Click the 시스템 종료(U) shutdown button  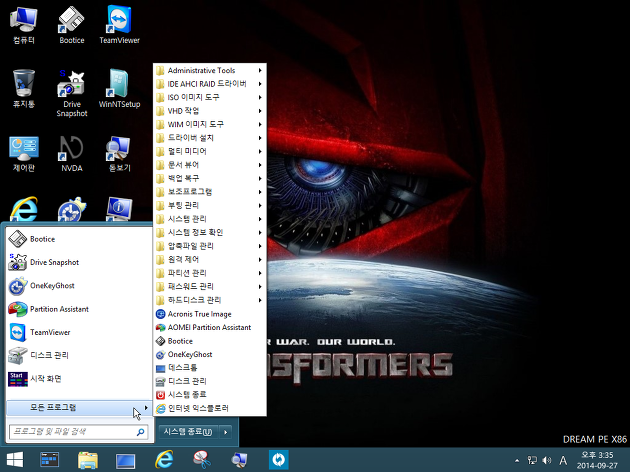[188, 432]
